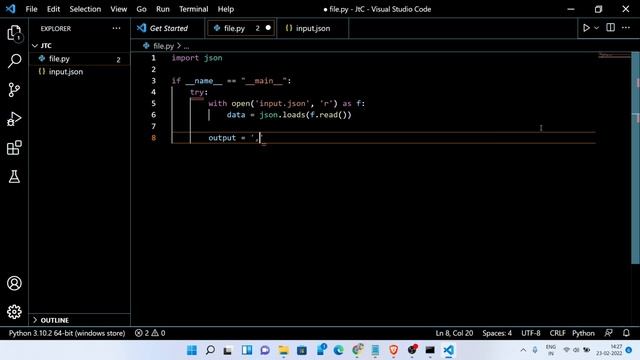Select input.json in Explorer tree

[80, 72]
